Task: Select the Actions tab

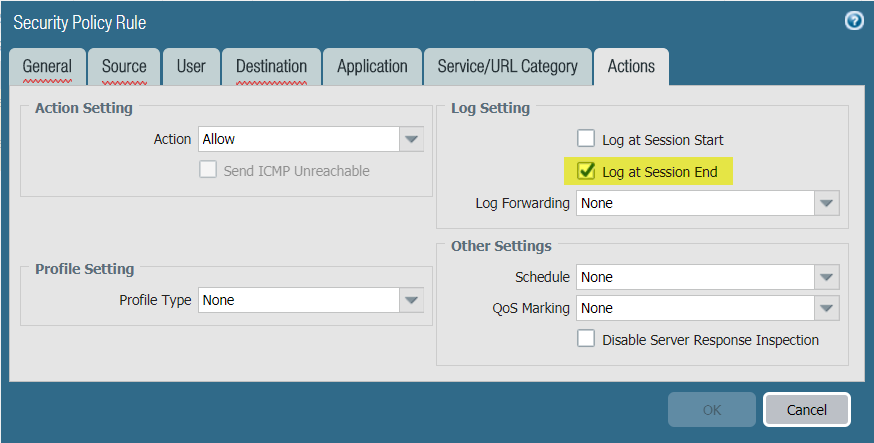Action: tap(631, 67)
